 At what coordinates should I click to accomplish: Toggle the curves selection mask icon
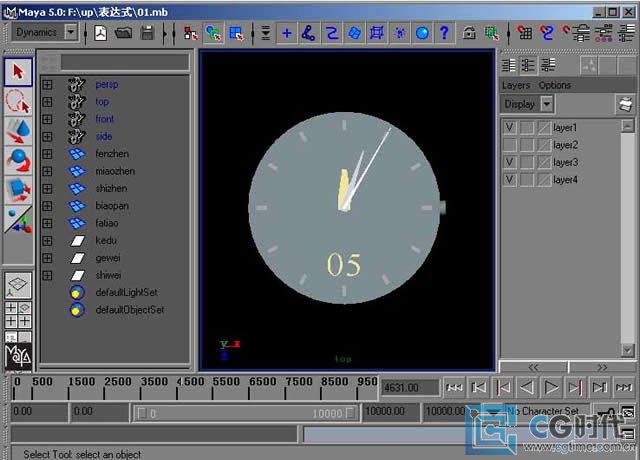coord(332,33)
